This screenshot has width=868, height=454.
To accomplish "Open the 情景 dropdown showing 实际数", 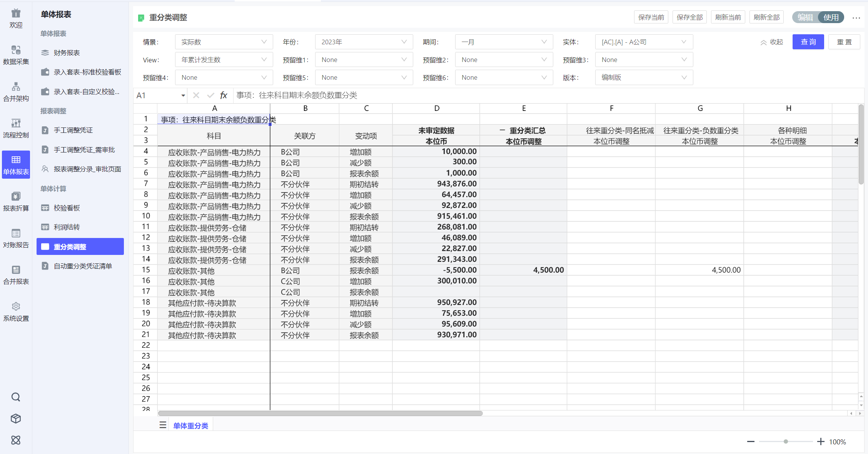I will pos(224,42).
